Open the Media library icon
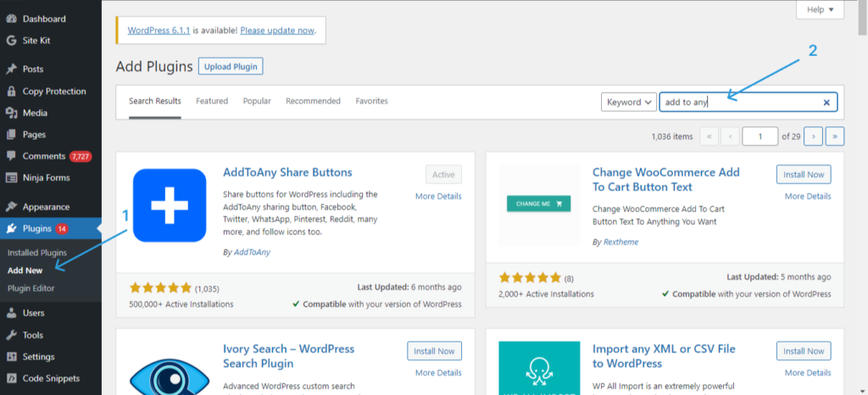868x395 pixels. tap(11, 113)
